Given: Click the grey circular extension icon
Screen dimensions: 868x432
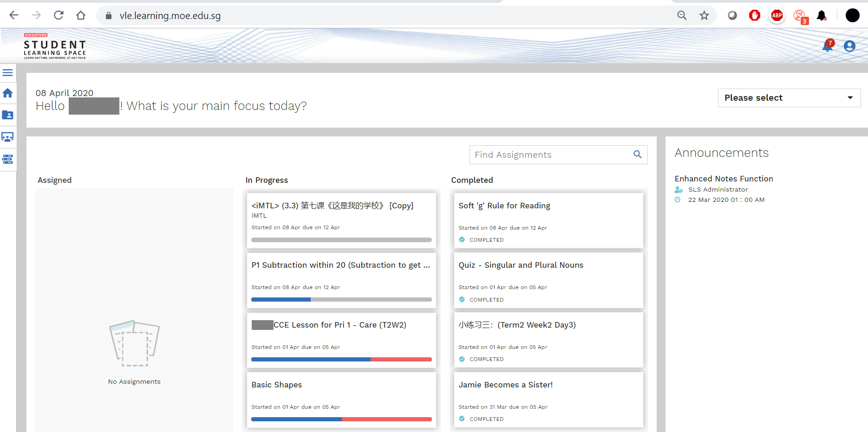Looking at the screenshot, I should click(732, 16).
